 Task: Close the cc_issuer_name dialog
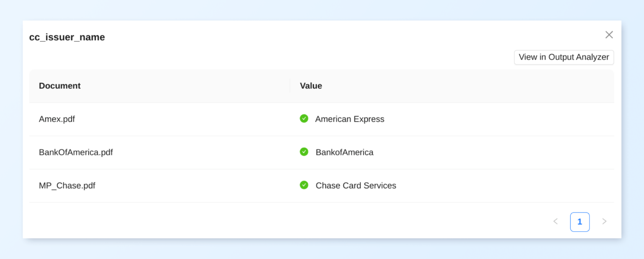609,35
